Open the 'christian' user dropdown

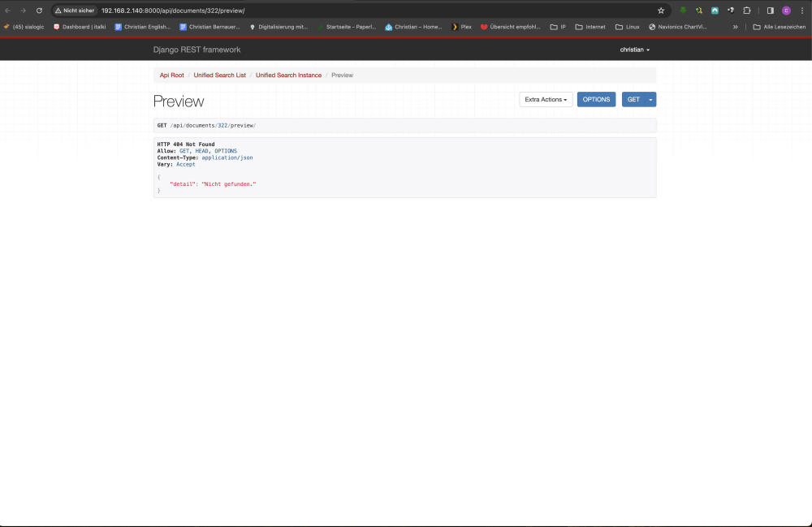635,50
